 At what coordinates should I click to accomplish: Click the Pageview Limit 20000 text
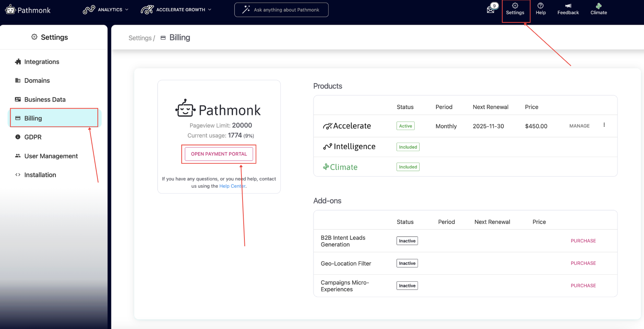pos(221,126)
